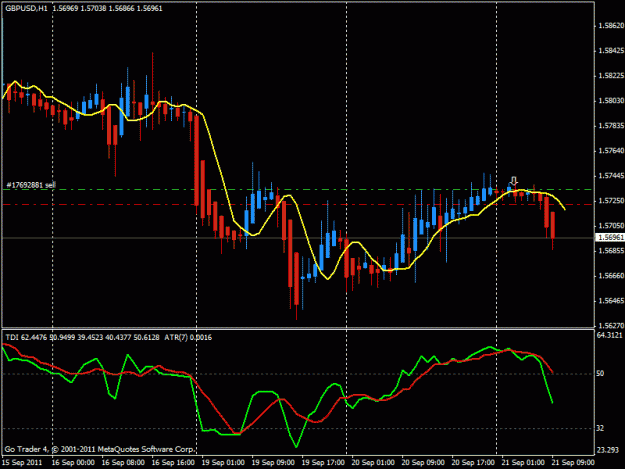Click the 16 Sep 08:00 time label
625x469 pixels.
tap(123, 463)
